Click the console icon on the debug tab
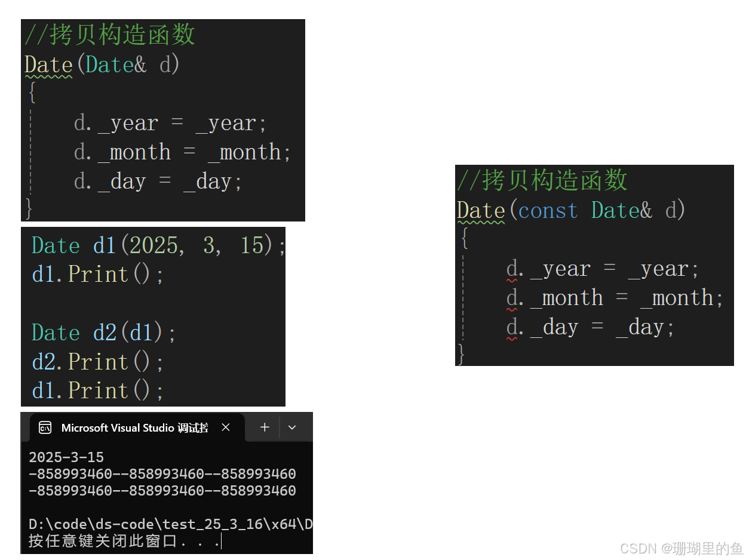 (x=45, y=427)
